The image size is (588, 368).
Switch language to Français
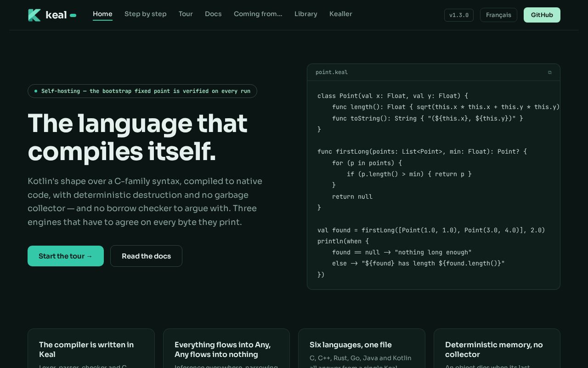[498, 15]
